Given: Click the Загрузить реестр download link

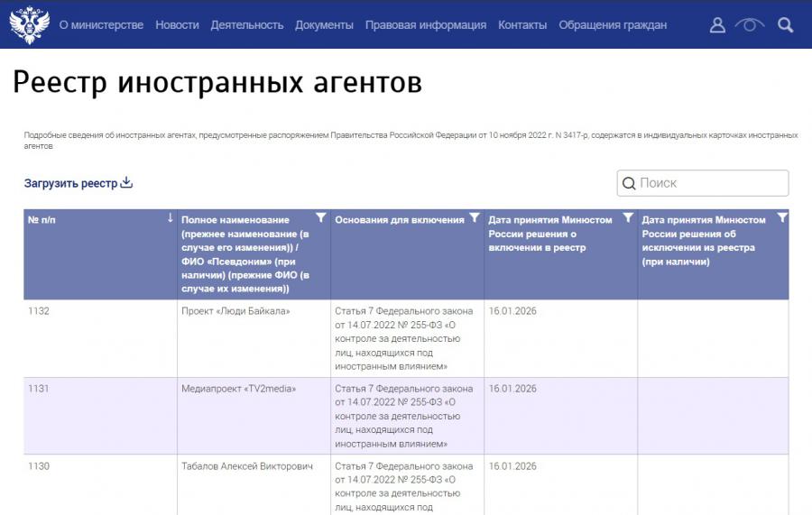Looking at the screenshot, I should (x=78, y=183).
